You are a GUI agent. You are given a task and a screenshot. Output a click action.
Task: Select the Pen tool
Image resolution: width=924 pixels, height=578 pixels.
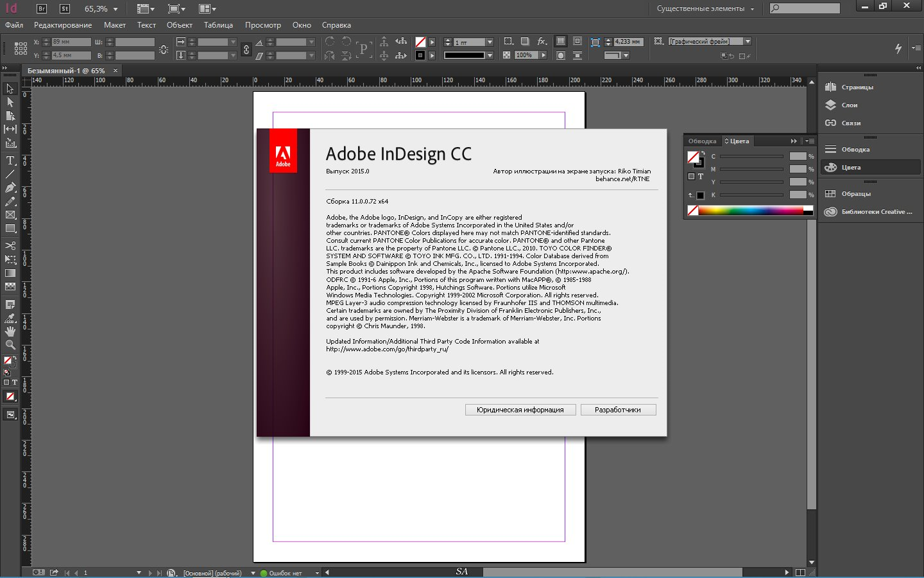coord(10,188)
